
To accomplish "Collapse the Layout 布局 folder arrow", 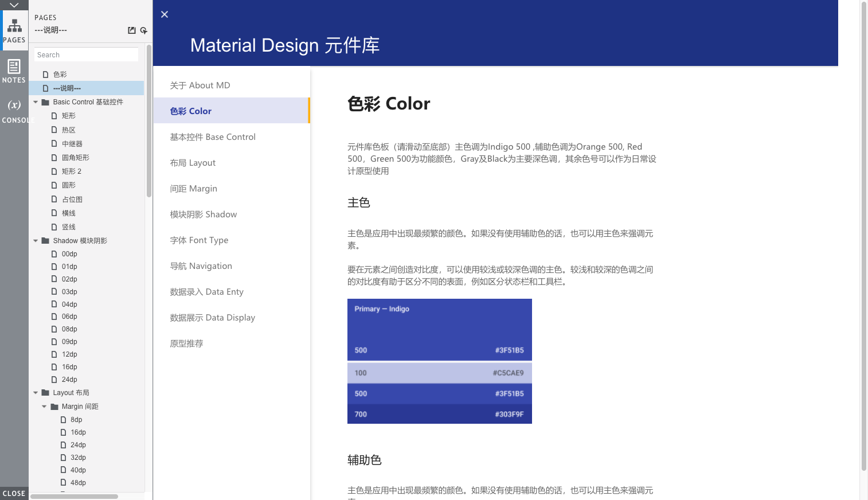I will (36, 393).
